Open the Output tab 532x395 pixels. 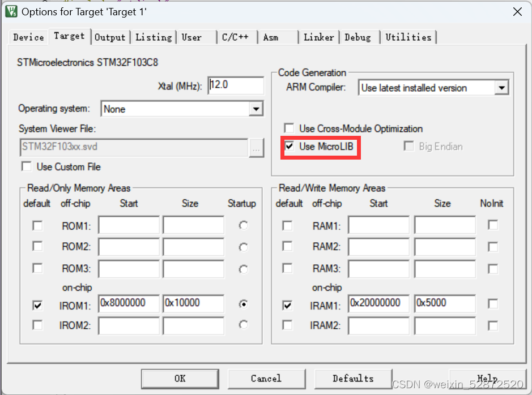(x=110, y=37)
